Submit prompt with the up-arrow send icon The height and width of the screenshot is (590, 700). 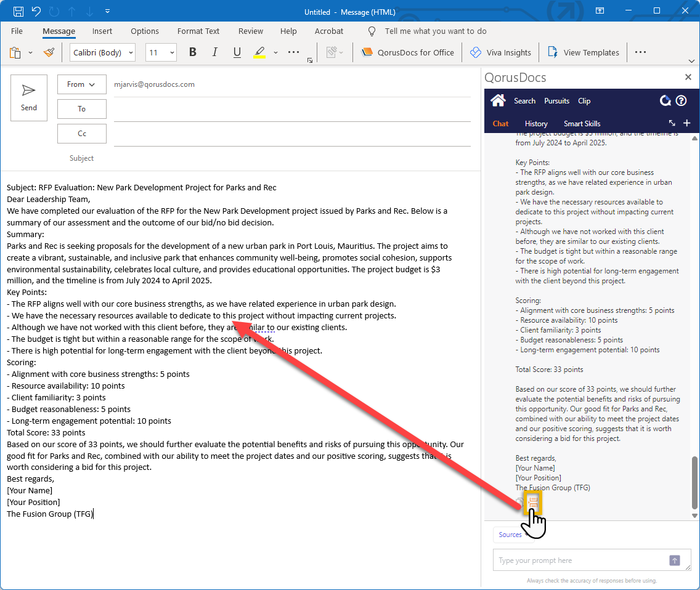(675, 560)
